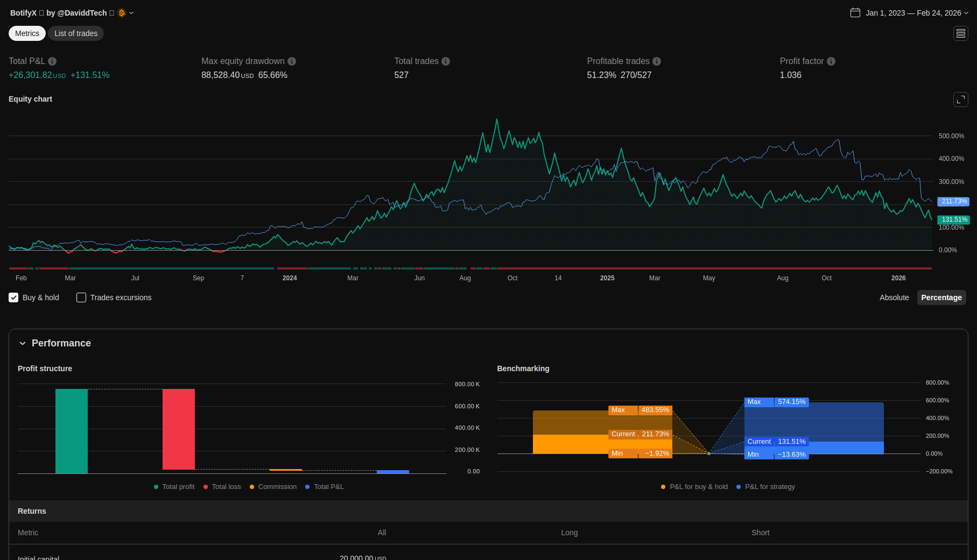Screen dimensions: 977x560
Task: Expand equity chart to fullscreen
Action: click(960, 100)
